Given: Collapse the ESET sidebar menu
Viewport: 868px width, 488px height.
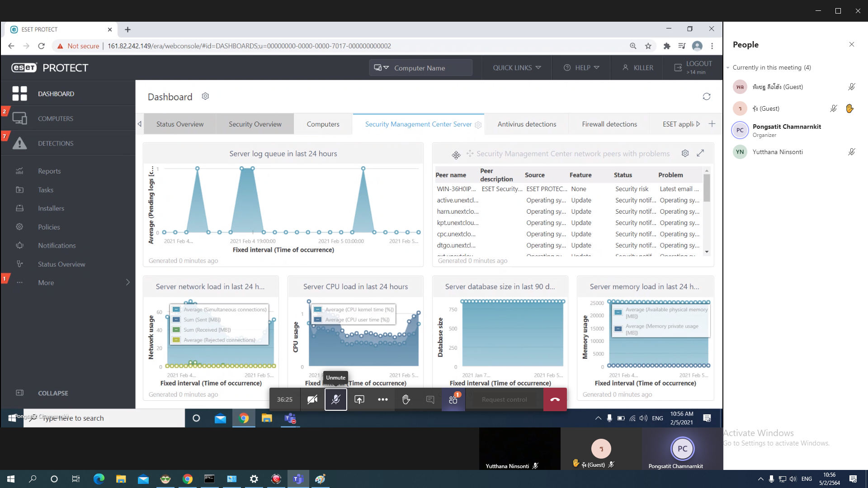Looking at the screenshot, I should pos(53,393).
